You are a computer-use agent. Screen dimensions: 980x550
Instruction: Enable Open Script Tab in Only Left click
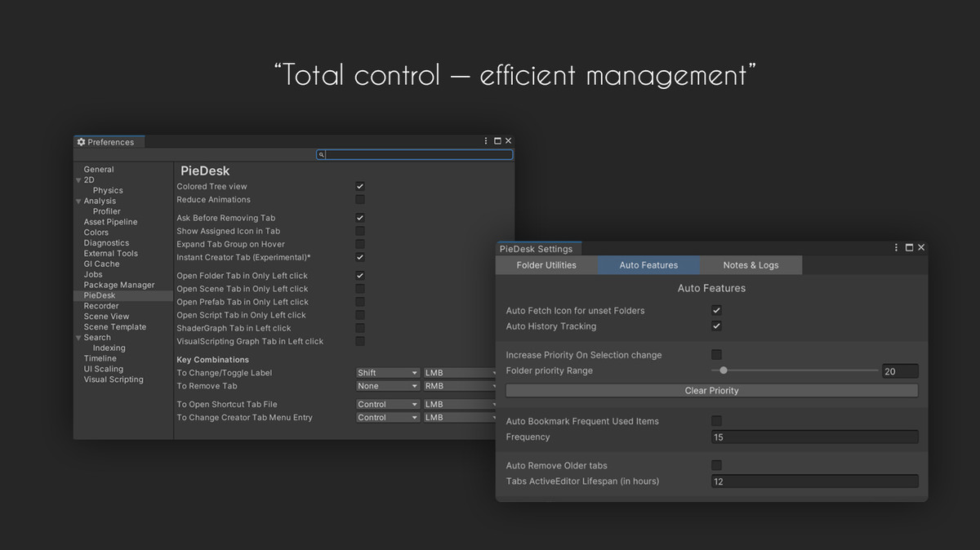pyautogui.click(x=360, y=315)
